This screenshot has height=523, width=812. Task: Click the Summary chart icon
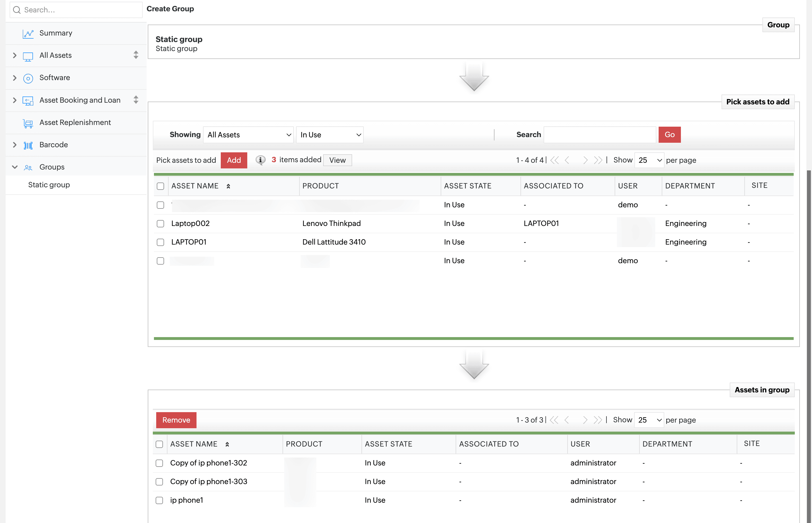pos(28,34)
